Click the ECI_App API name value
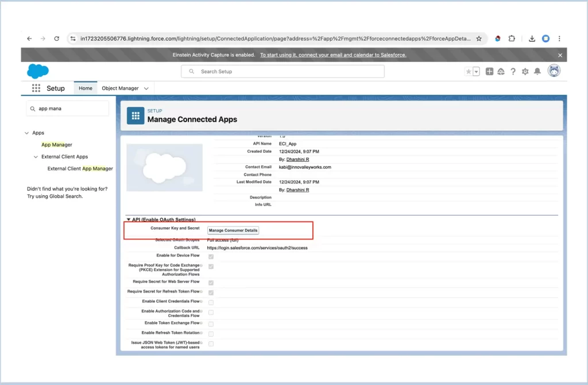 click(288, 144)
